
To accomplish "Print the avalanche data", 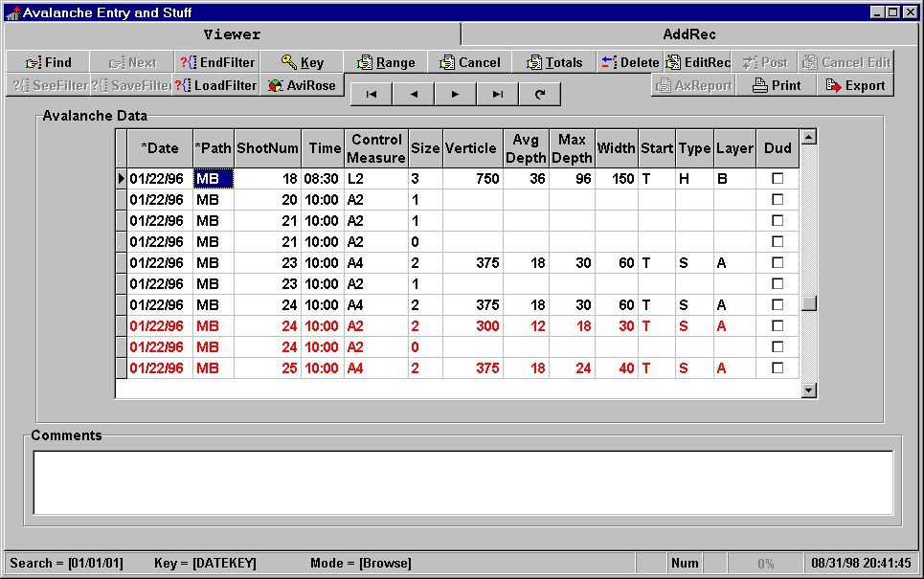I will click(x=777, y=85).
